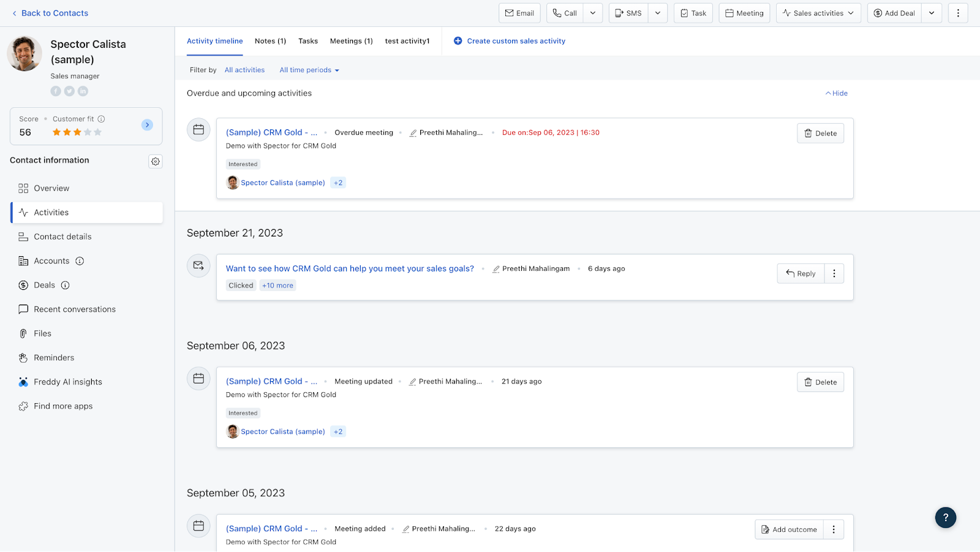Open Overview in sidebar
The height and width of the screenshot is (552, 980).
point(86,188)
